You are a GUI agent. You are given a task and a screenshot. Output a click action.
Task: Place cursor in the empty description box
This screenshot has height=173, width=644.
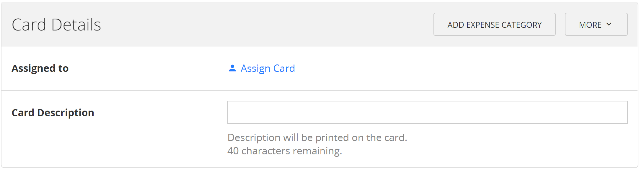pos(427,112)
